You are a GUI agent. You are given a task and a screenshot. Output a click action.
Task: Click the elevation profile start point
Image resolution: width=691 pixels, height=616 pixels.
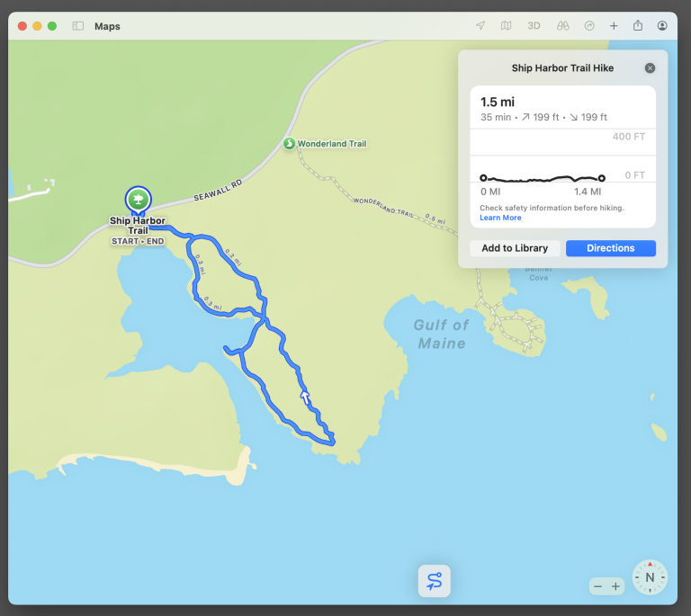point(483,178)
